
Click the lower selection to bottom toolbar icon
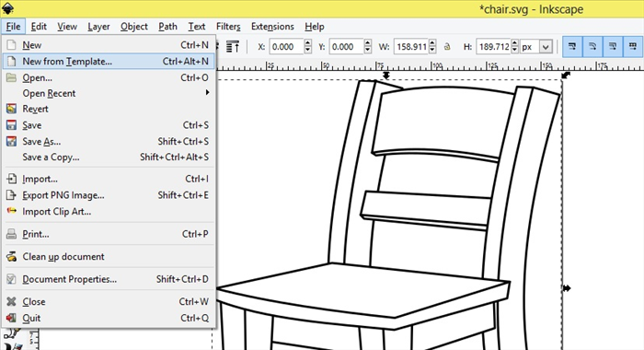(233, 47)
